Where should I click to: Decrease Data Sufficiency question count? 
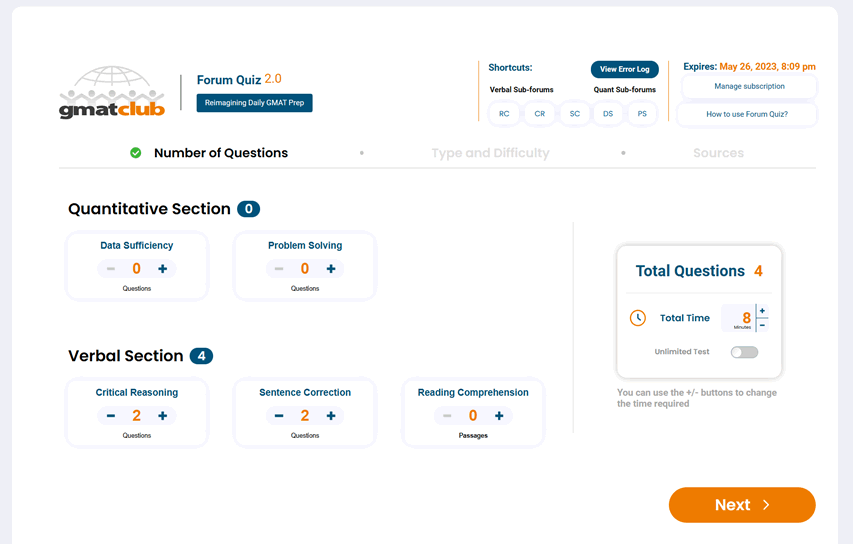[x=111, y=269]
